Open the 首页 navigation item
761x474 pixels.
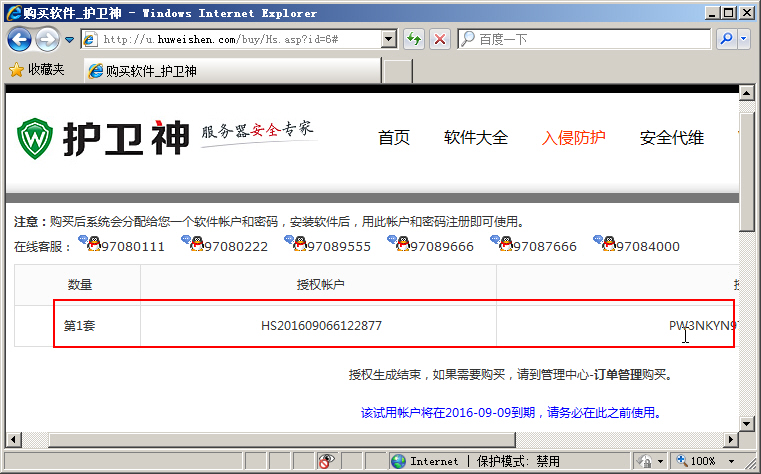pos(394,138)
